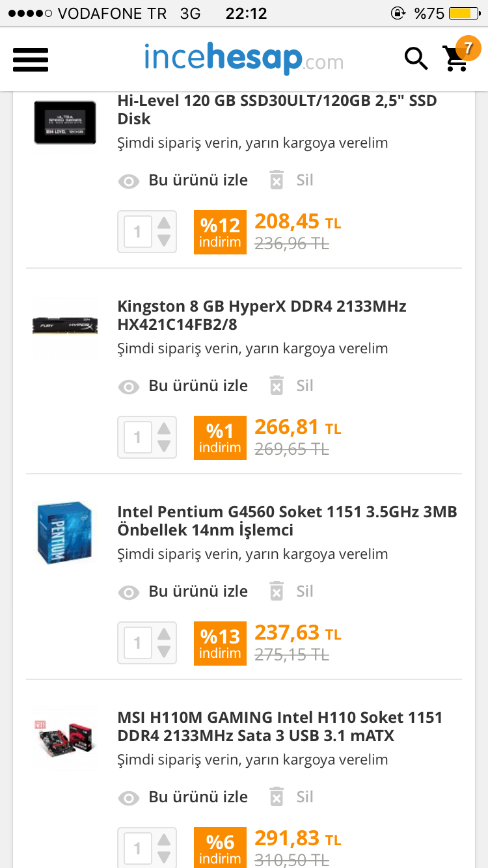Open the shopping cart with 7 items
488x868 pixels.
pyautogui.click(x=457, y=57)
